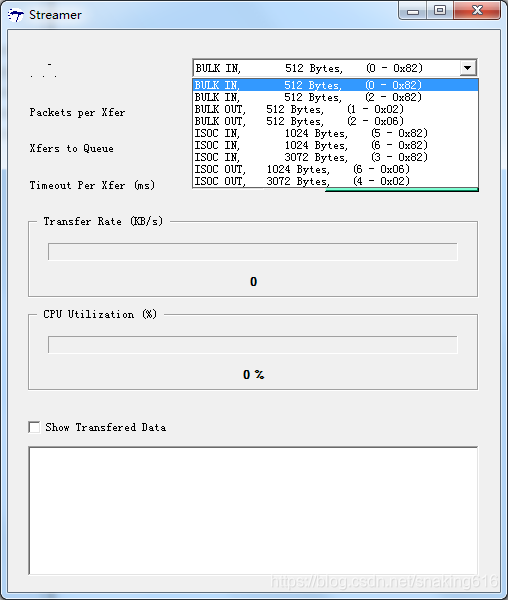Image resolution: width=508 pixels, height=600 pixels.
Task: Maximize the Streamer window
Action: [x=440, y=11]
